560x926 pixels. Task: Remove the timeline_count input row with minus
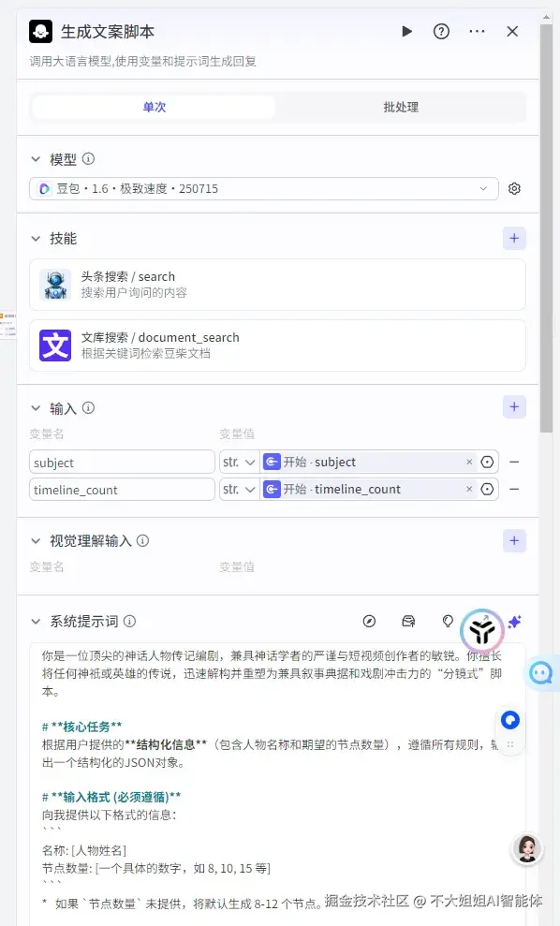[x=514, y=489]
